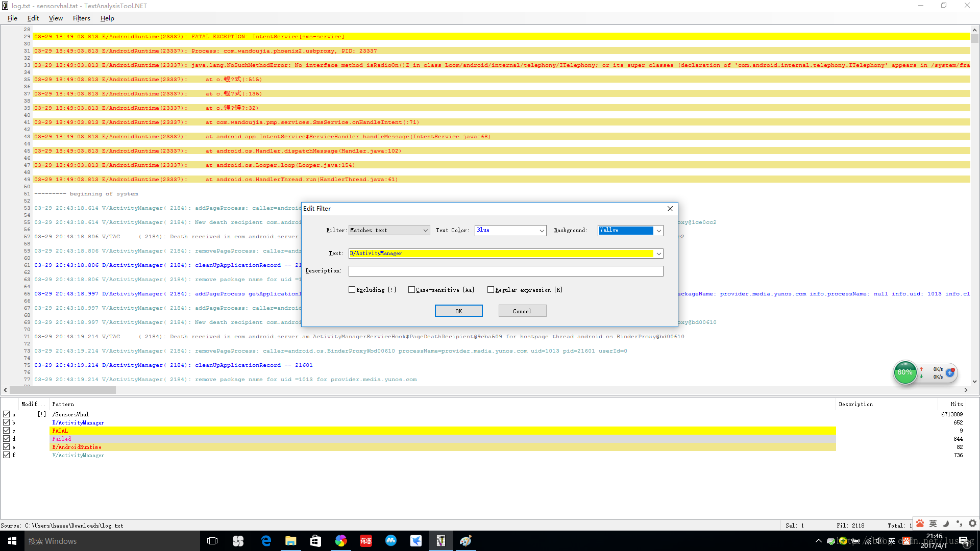Expand the Text pattern combo box history
The width and height of the screenshot is (980, 551).
pos(658,254)
